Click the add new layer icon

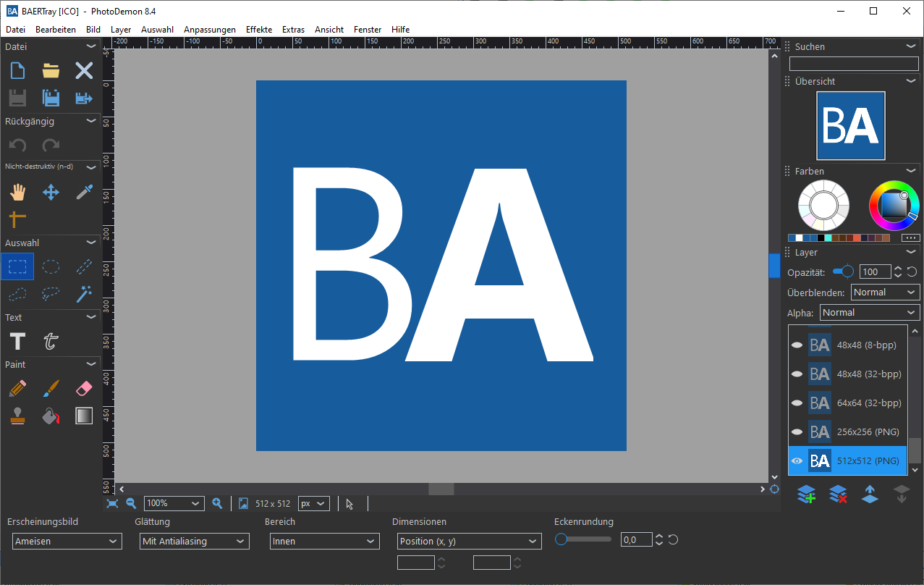click(805, 494)
